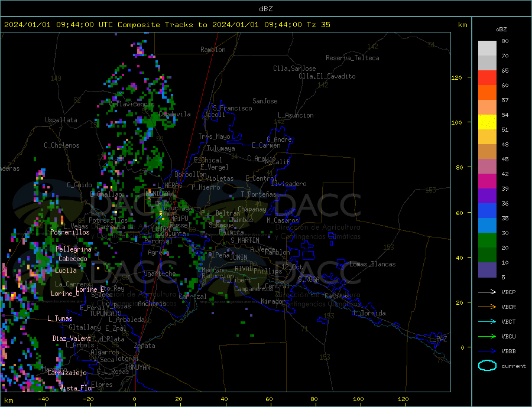This screenshot has height=407, width=532.
Task: Click the dBZ title at the top
Action: (x=265, y=9)
